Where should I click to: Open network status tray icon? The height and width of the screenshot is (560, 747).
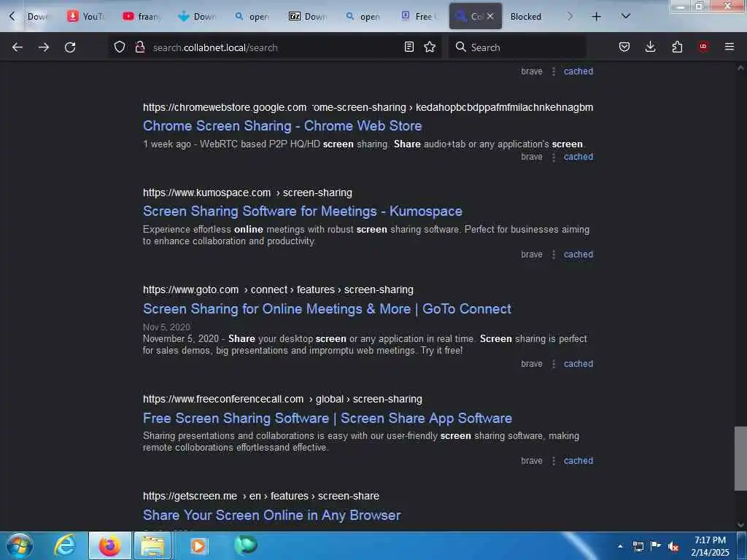pyautogui.click(x=638, y=546)
